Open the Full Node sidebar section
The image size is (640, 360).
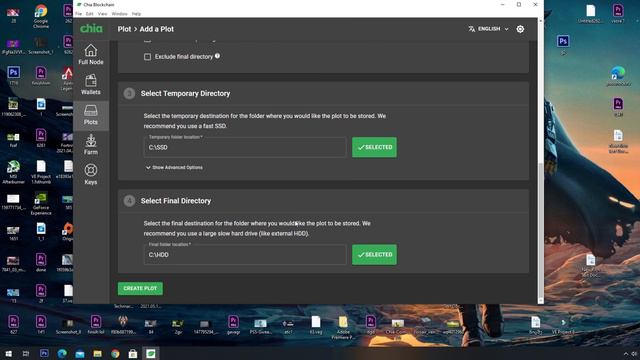click(91, 55)
